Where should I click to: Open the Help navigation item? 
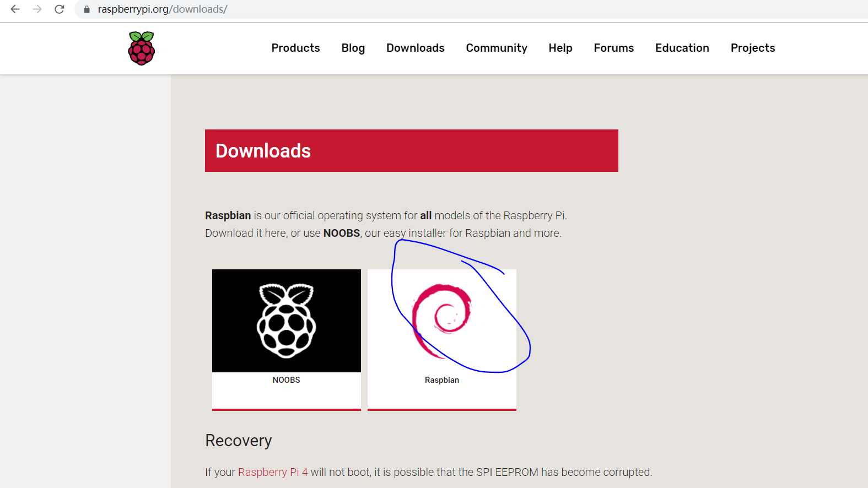click(560, 48)
